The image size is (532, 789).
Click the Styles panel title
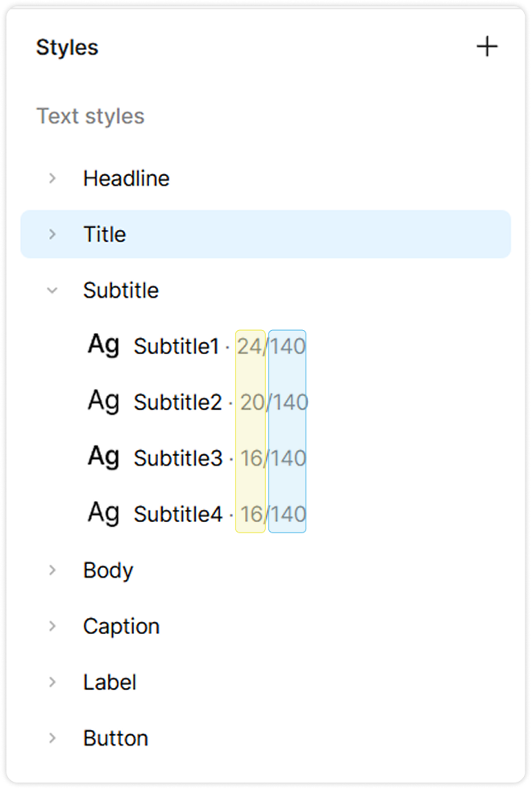coord(67,48)
